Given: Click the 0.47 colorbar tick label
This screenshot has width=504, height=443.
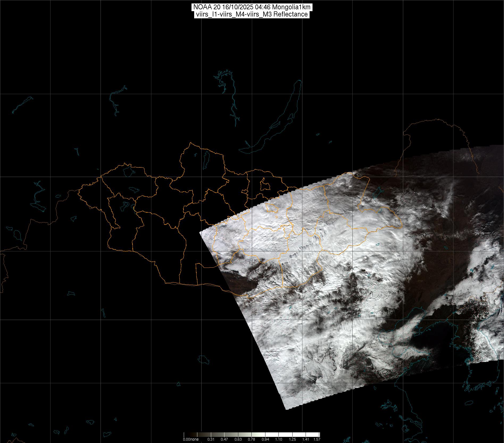Looking at the screenshot, I should (224, 439).
